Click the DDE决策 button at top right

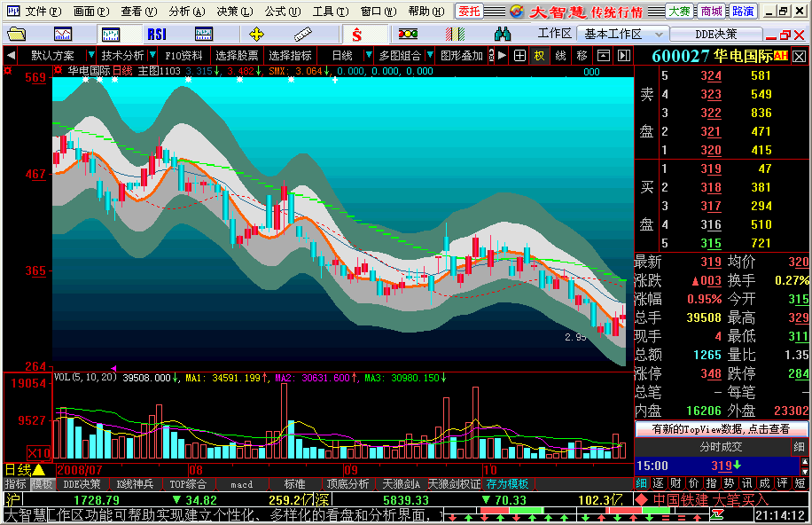pyautogui.click(x=716, y=35)
